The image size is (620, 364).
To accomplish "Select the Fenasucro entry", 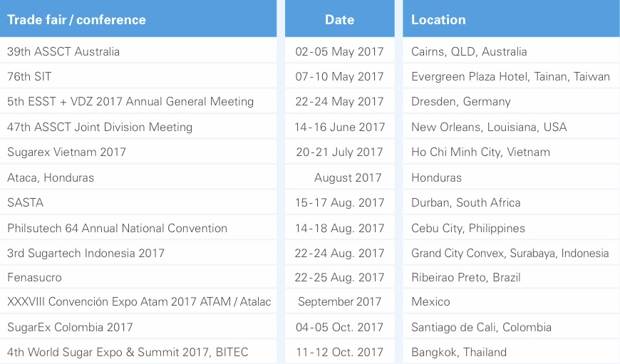I will 34,277.
